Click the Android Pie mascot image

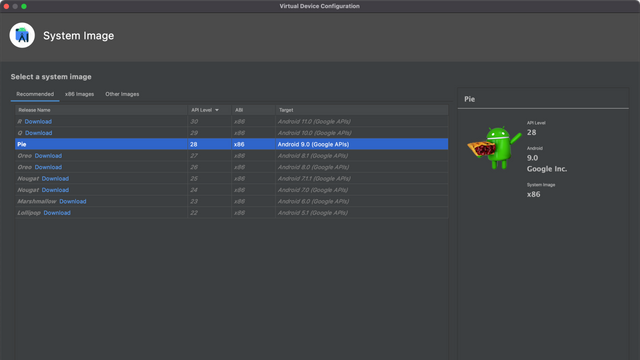(494, 148)
